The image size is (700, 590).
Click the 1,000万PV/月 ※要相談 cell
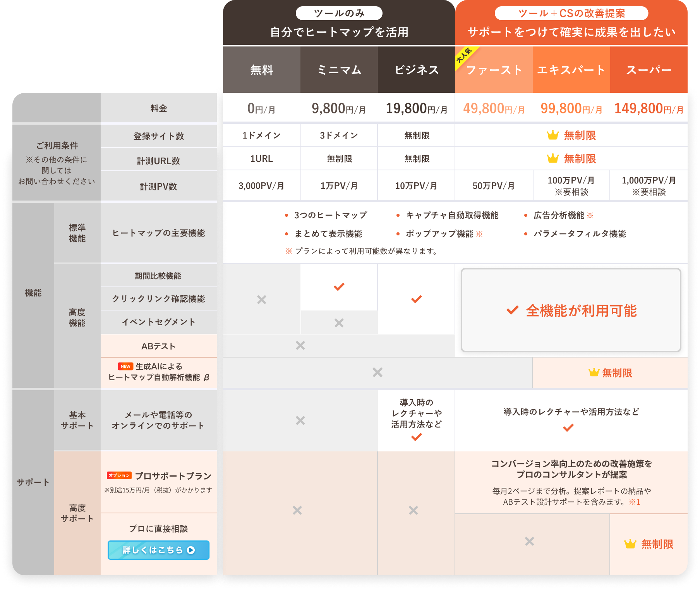pos(649,186)
